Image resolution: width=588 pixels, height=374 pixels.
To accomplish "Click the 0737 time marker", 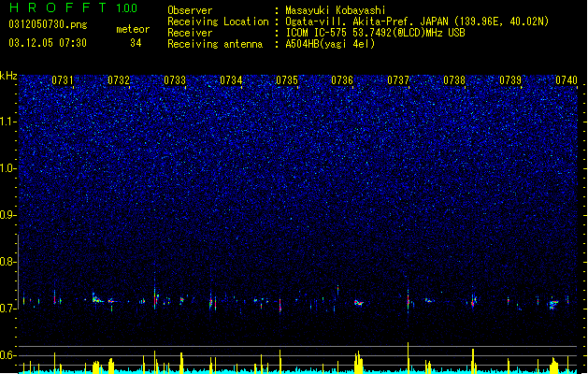I will (398, 80).
